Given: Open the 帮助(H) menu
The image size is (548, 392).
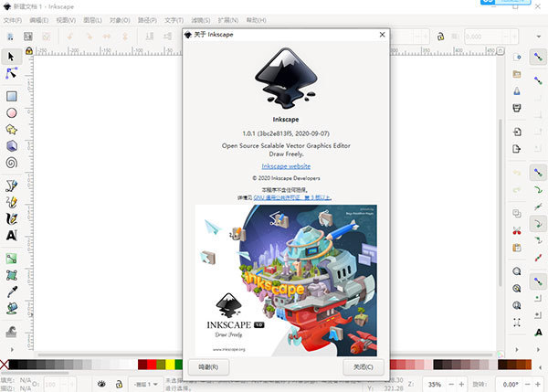Looking at the screenshot, I should (x=256, y=20).
